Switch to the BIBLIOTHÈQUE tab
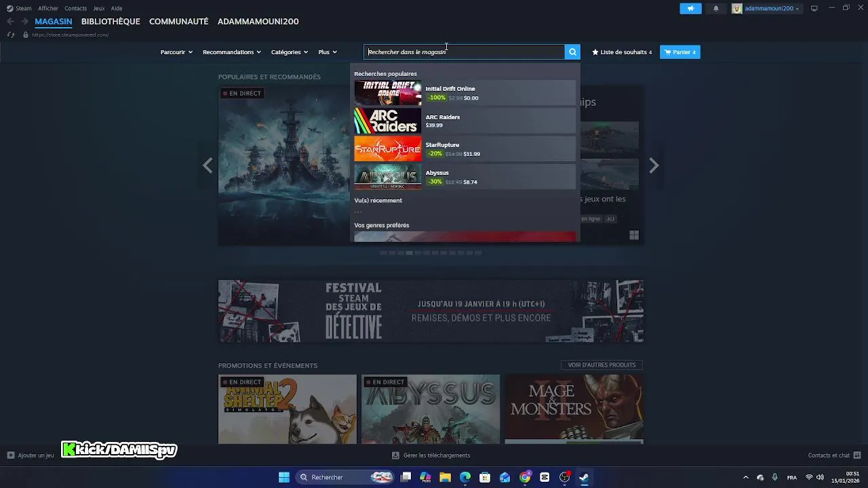868x488 pixels. click(111, 22)
